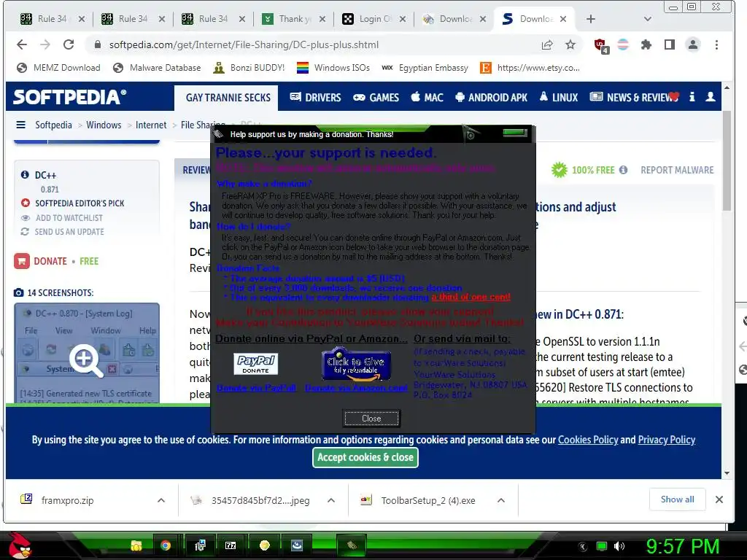The image size is (747, 560).
Task: Expand options for the jpeg download
Action: 331,500
